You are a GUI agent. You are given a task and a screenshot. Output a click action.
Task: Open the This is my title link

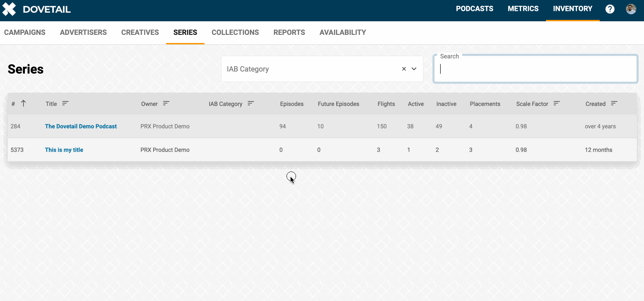[64, 150]
